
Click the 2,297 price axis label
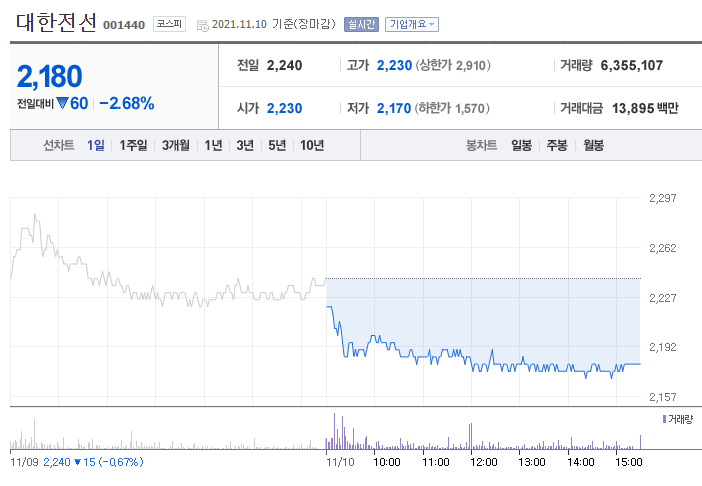pos(663,198)
